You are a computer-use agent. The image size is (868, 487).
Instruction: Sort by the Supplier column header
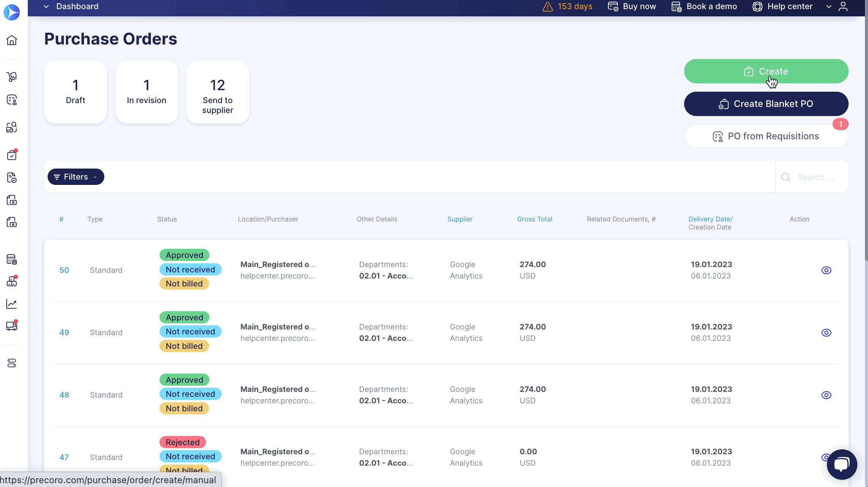pos(460,219)
